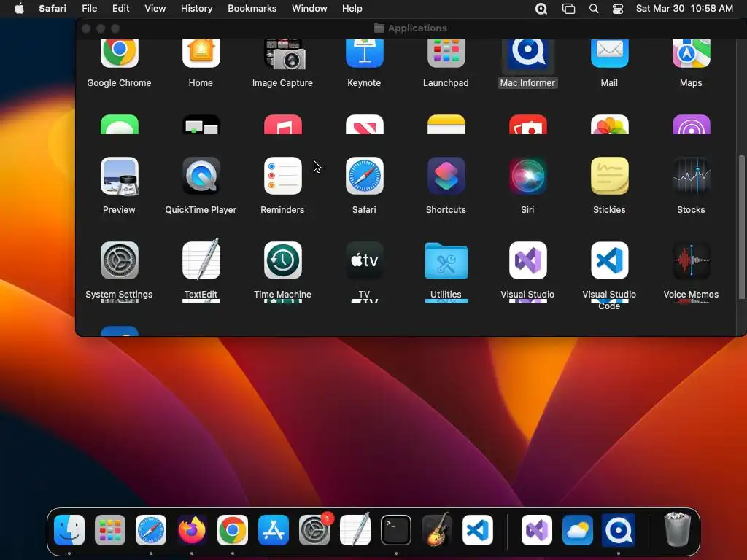
Task: Open the Reminders app icon
Action: (282, 176)
